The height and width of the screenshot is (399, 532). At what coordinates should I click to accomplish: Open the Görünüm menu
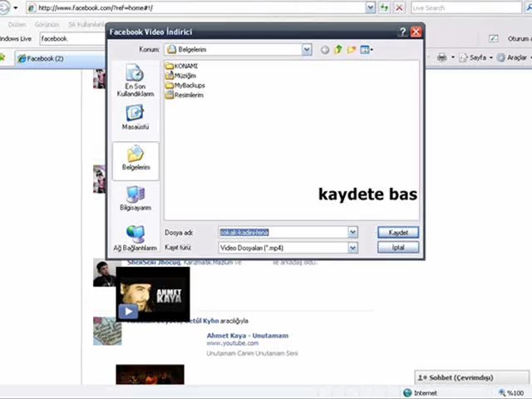(47, 24)
